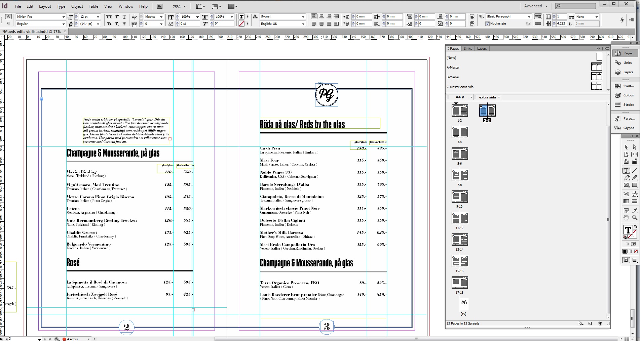This screenshot has width=644, height=345.
Task: Select the Direct Selection tool
Action: (635, 147)
